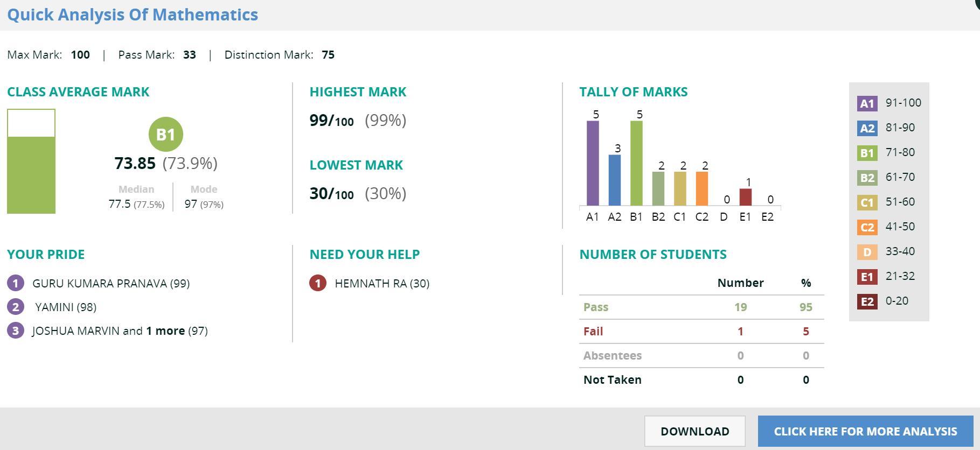Click the C2 legend badge
The image size is (980, 450).
tap(867, 227)
